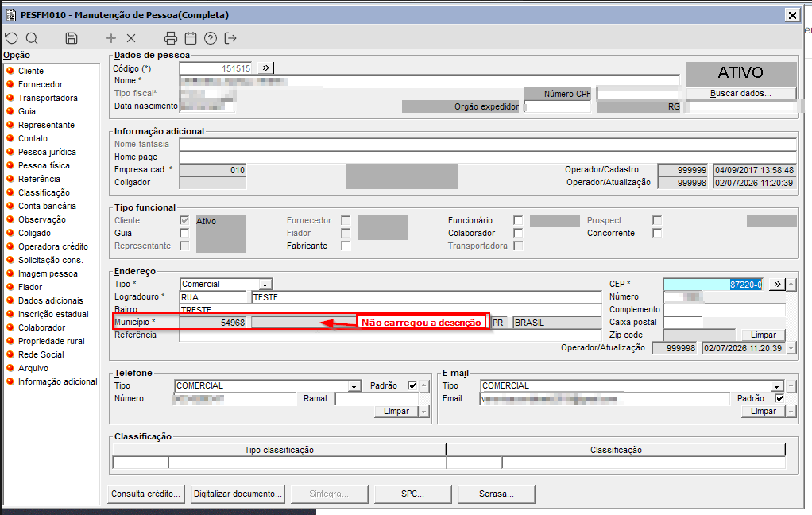This screenshot has height=515, width=812.
Task: Select the Transportadora option
Action: (48, 98)
